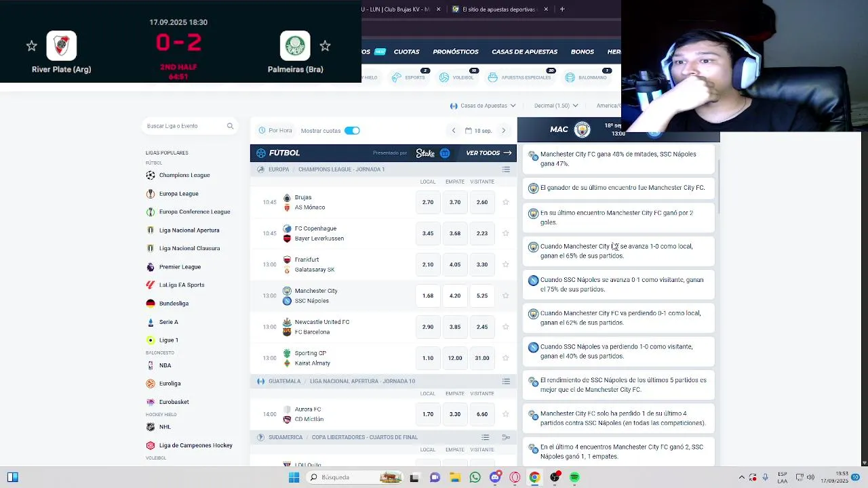Open the Casas de Apuestas dropdown
The height and width of the screenshot is (488, 868).
tap(483, 106)
